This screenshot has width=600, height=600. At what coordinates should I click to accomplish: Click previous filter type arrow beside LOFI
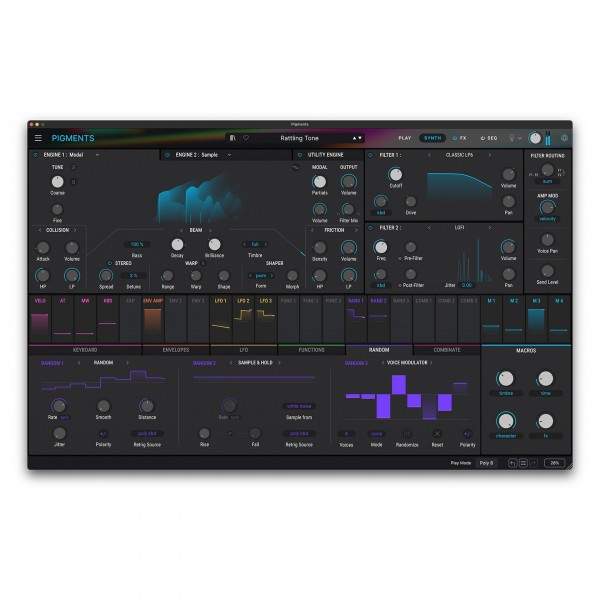pyautogui.click(x=429, y=228)
